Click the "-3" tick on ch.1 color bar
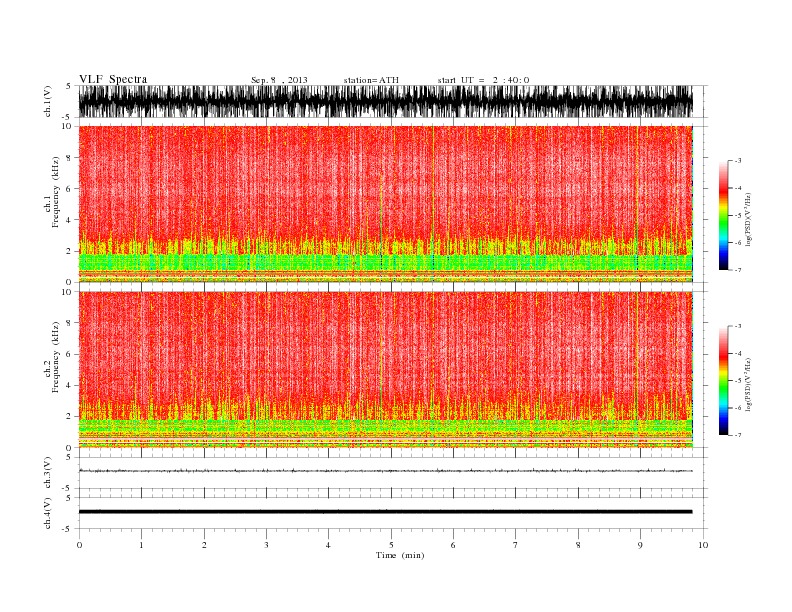Viewport: 792px width, 612px height. click(x=738, y=161)
